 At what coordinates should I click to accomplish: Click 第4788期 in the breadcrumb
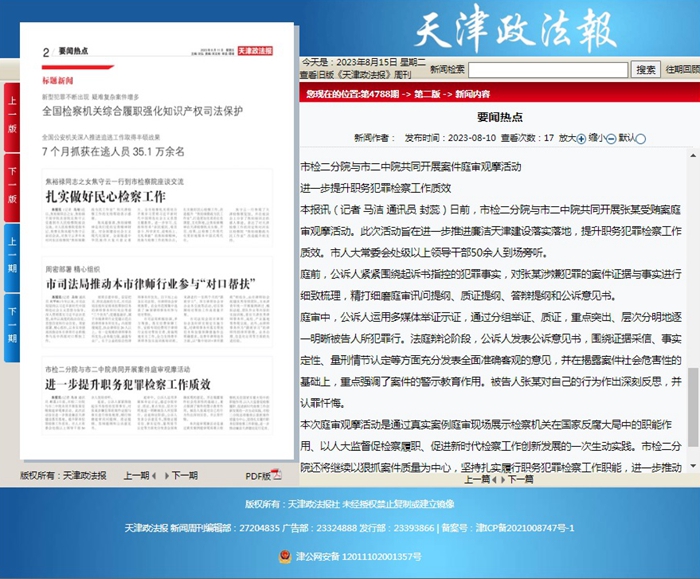tap(379, 94)
